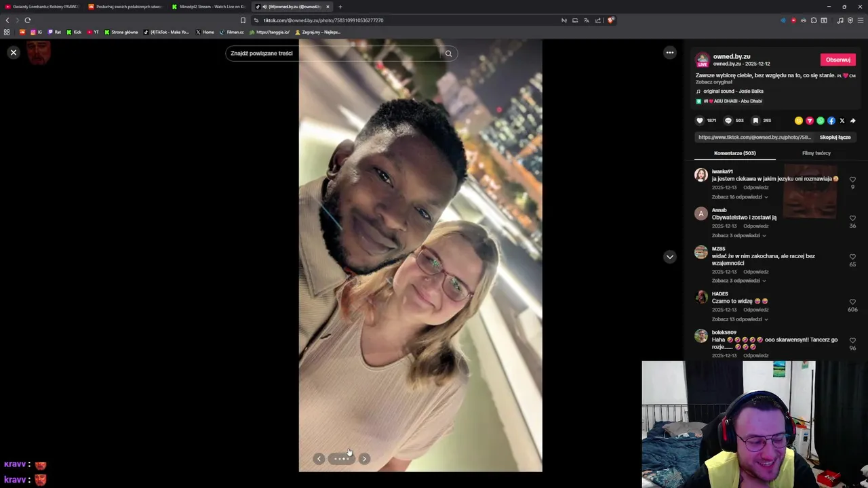Expand 'Zobacz 16 odpowiedzi' replies
The width and height of the screenshot is (868, 488).
click(x=740, y=197)
